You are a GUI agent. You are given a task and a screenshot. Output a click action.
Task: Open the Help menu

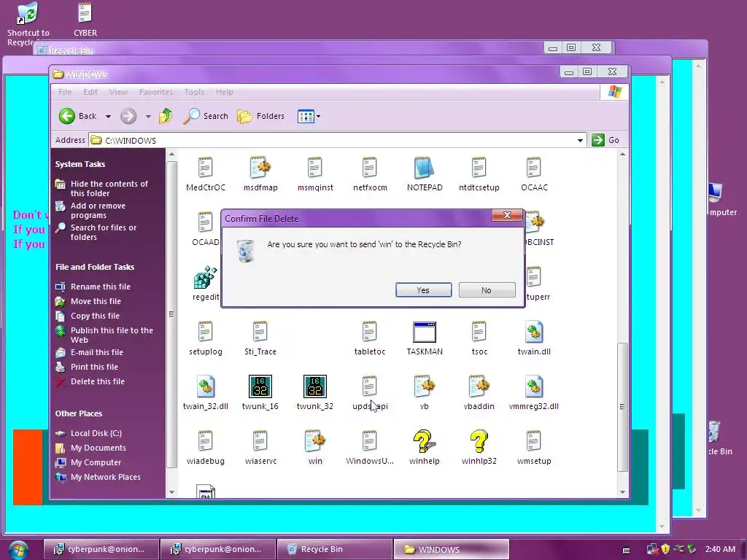(x=225, y=92)
